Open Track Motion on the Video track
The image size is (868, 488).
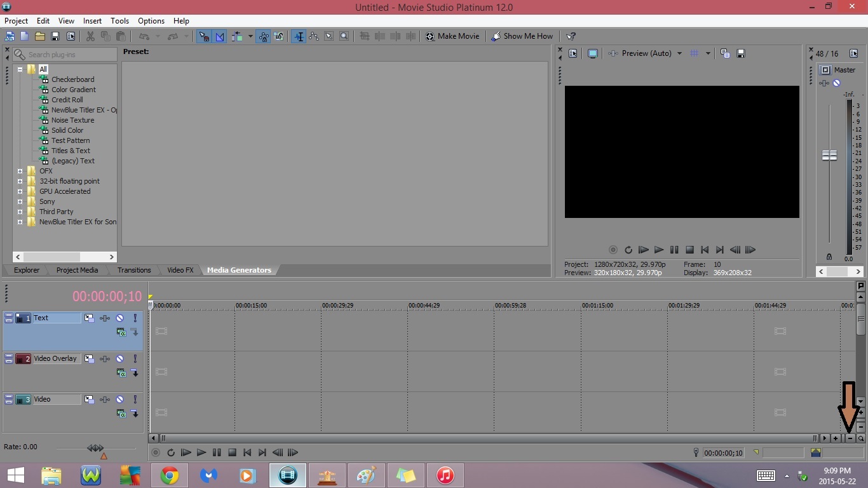pos(89,399)
